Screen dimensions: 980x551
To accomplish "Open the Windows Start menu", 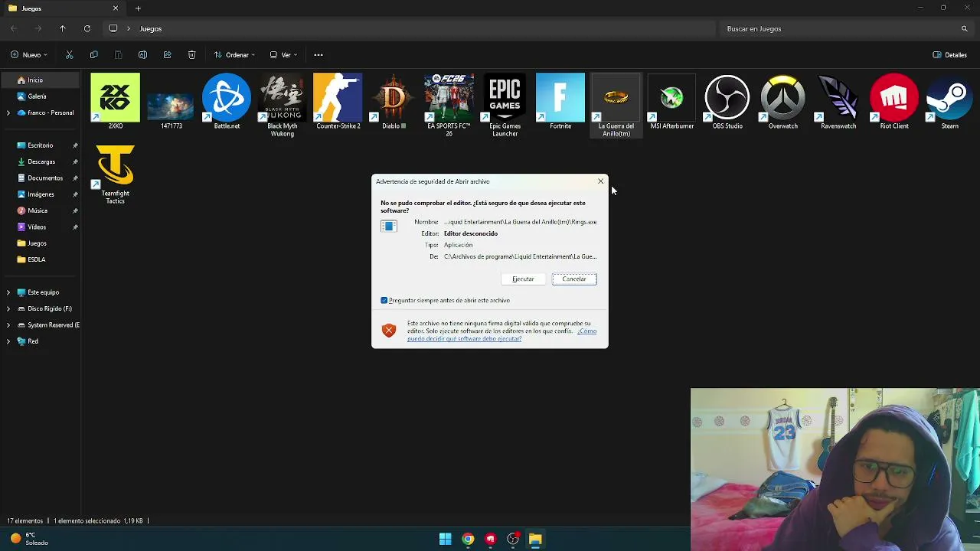I will pos(445,539).
